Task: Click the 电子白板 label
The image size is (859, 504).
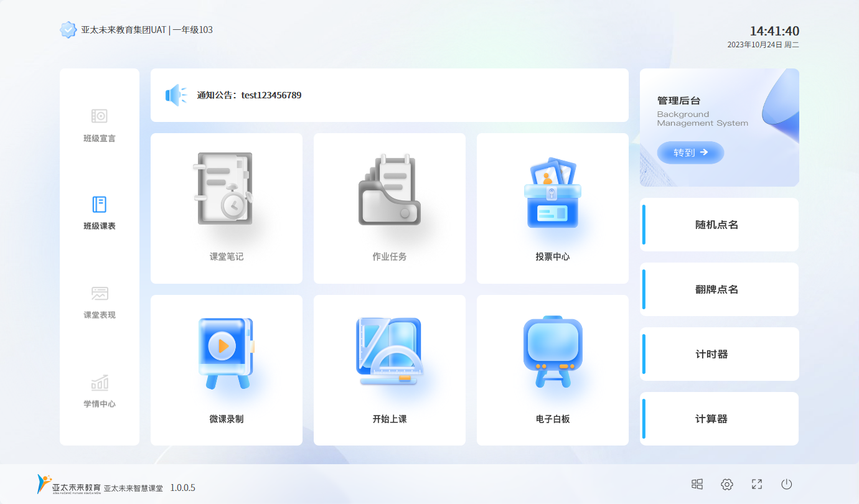Action: pos(553,419)
